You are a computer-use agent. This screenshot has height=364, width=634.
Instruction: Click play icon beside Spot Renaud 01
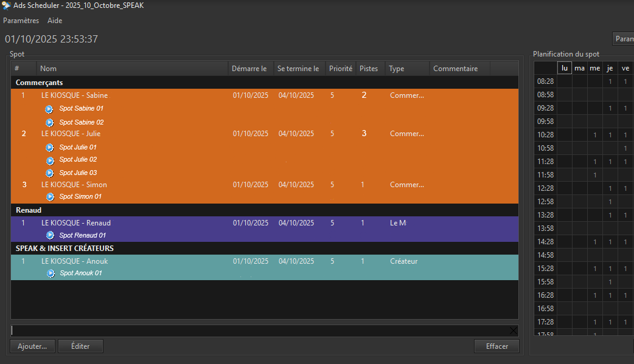(51, 235)
